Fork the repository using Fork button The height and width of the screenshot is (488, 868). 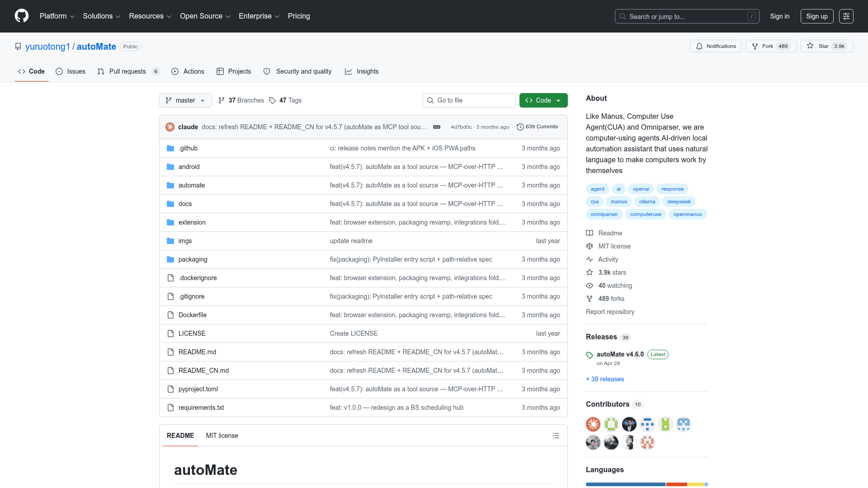[771, 46]
